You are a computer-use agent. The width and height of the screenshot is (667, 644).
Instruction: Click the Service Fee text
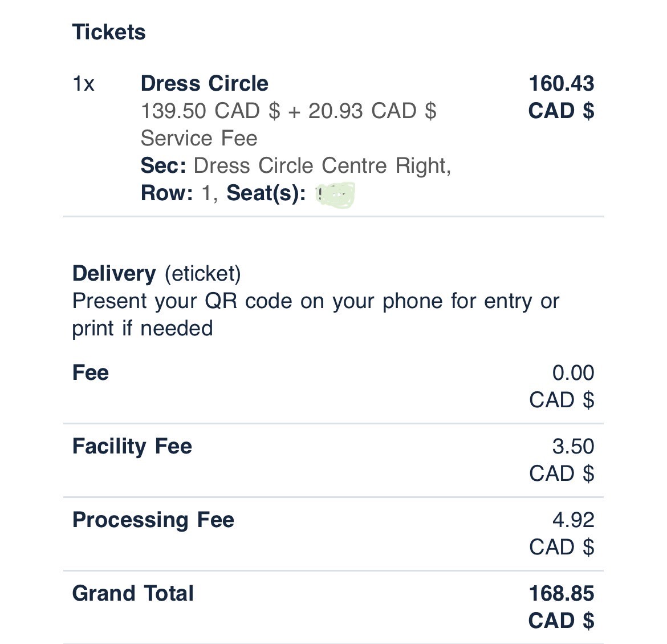point(199,139)
